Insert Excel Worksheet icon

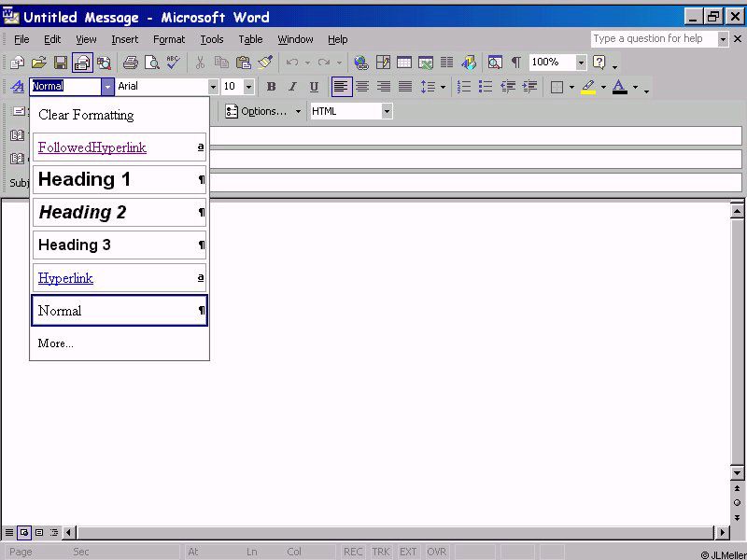(426, 63)
